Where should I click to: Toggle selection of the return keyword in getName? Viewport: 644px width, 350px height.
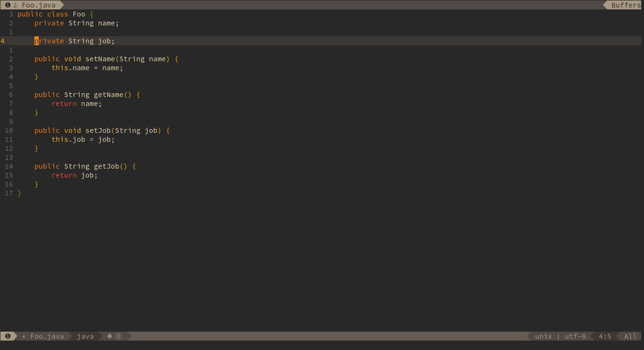[x=64, y=104]
